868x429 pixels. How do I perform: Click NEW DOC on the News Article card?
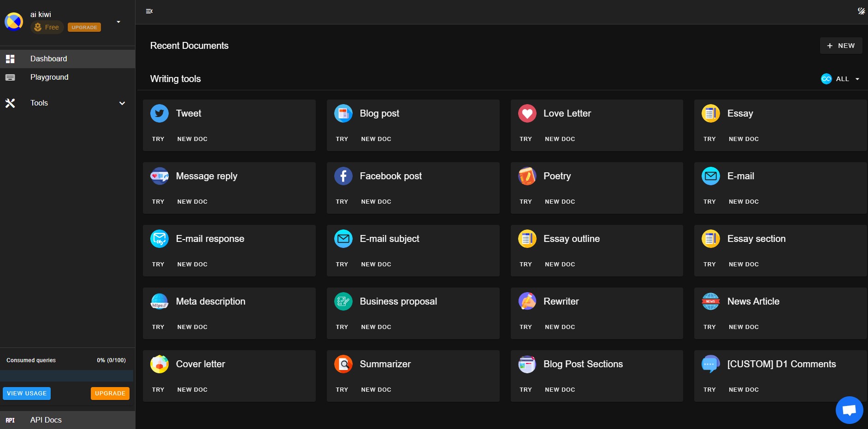click(x=744, y=327)
